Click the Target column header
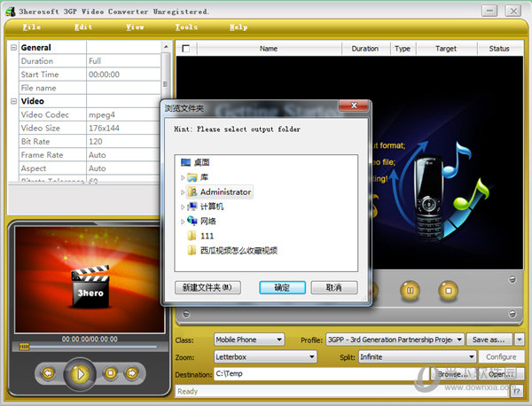The image size is (532, 406). [446, 49]
